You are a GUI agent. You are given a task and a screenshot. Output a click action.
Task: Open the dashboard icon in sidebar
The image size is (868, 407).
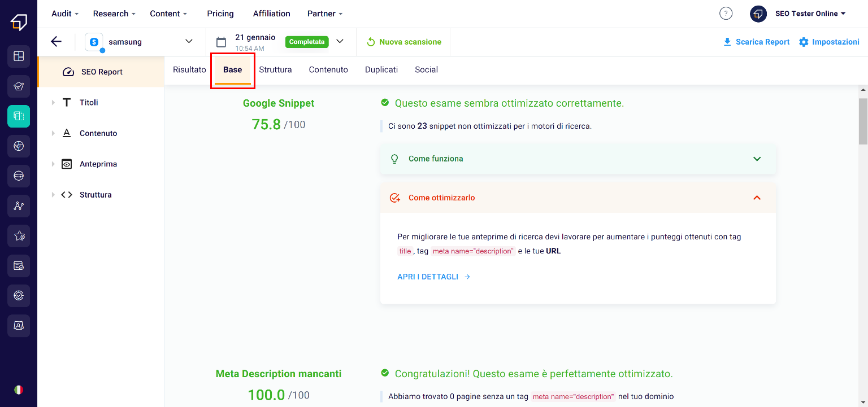(19, 56)
